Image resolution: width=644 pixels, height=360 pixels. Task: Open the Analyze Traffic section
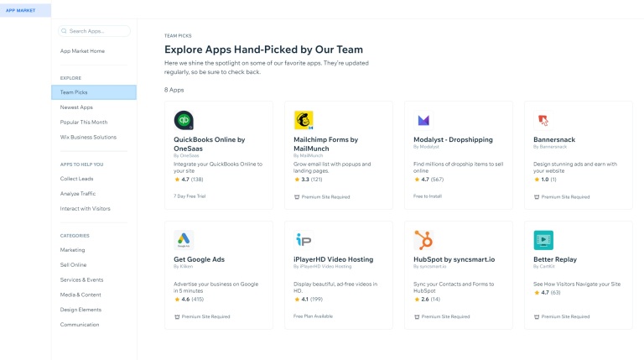point(78,194)
